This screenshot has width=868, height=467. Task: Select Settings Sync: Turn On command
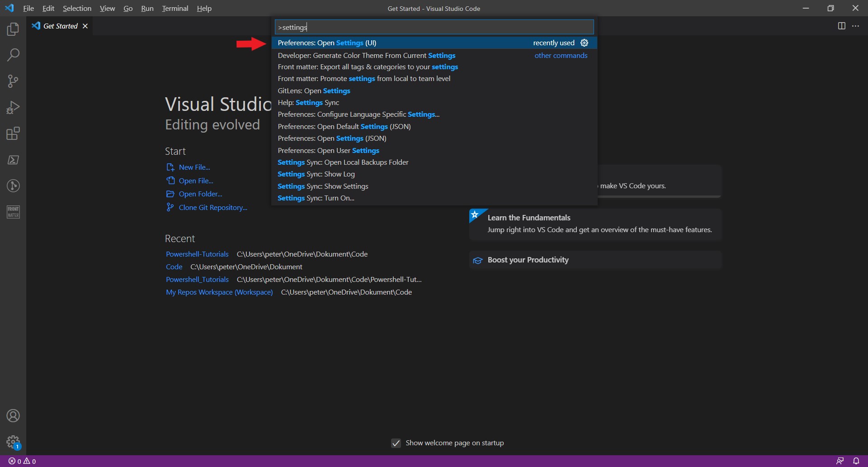(434, 198)
